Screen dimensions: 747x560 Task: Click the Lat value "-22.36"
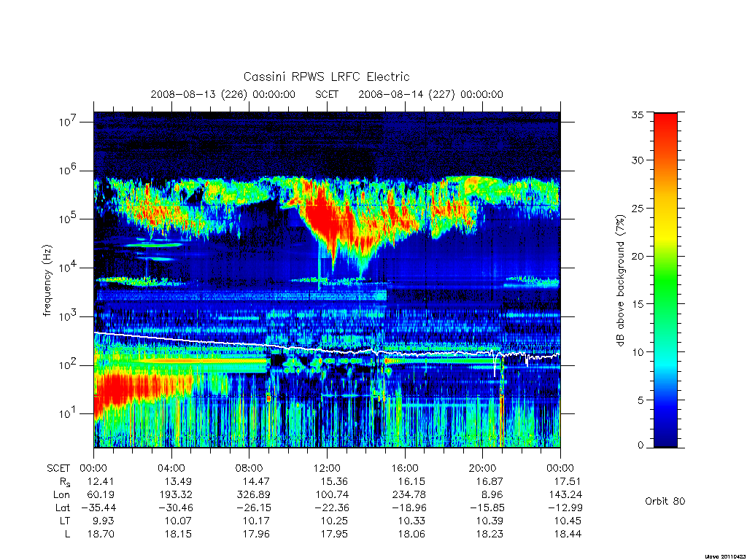(x=332, y=507)
